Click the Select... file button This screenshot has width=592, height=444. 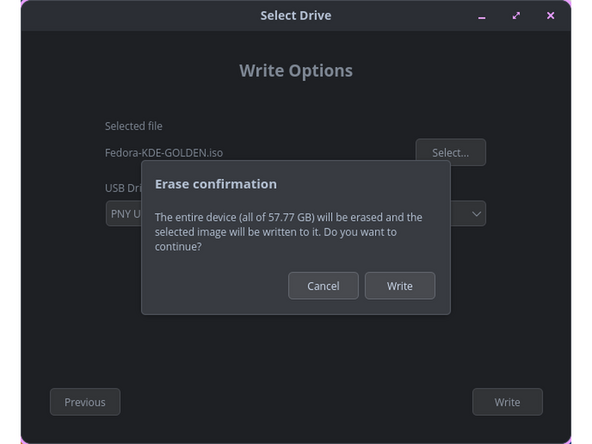point(450,153)
